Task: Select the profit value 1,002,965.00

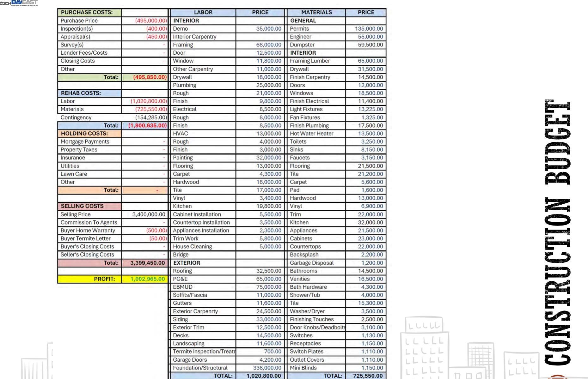Action: click(147, 279)
